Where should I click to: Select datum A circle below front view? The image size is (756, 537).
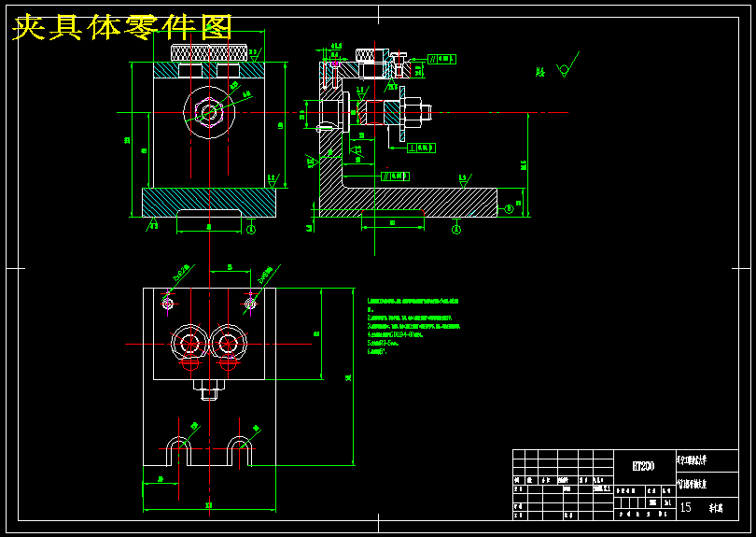pyautogui.click(x=251, y=230)
